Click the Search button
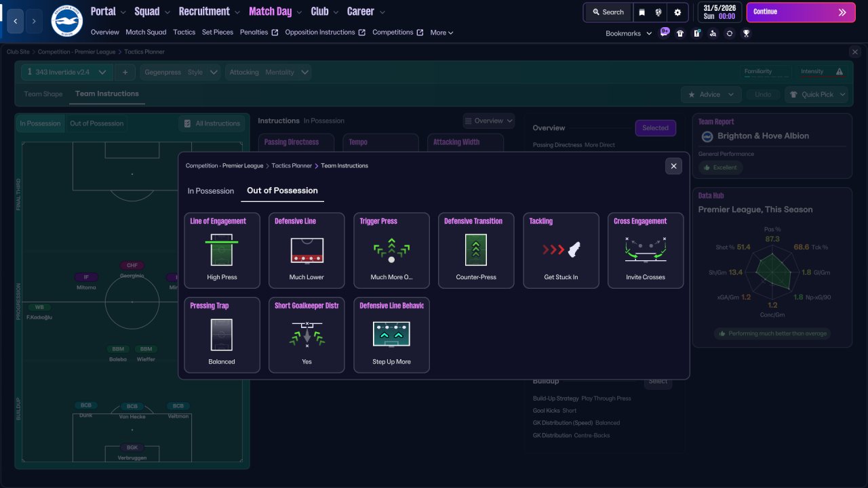Image resolution: width=868 pixels, height=488 pixels. point(608,12)
